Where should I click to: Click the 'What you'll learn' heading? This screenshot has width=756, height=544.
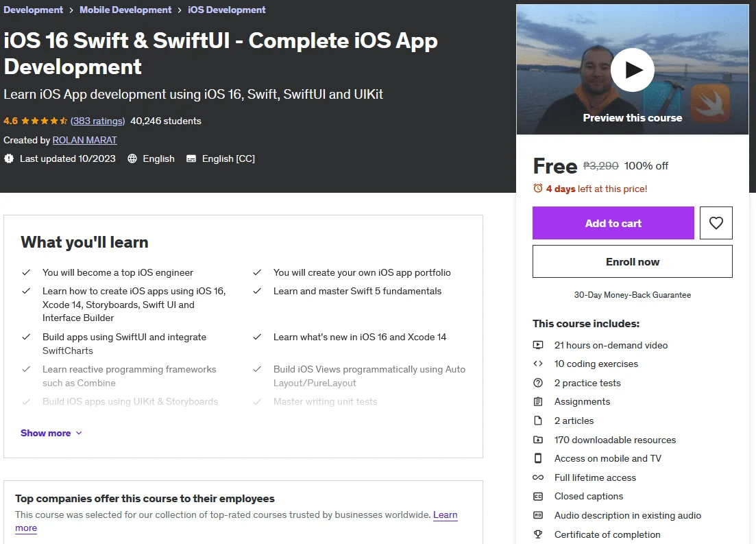(x=84, y=242)
